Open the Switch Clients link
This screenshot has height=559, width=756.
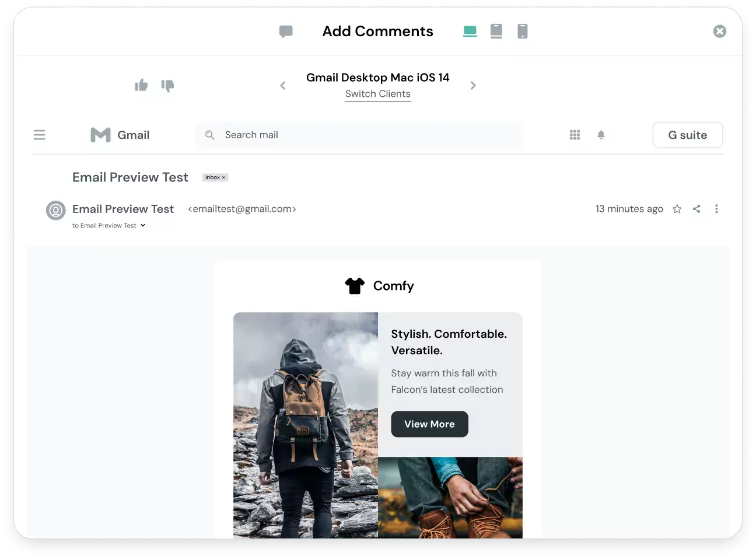377,94
